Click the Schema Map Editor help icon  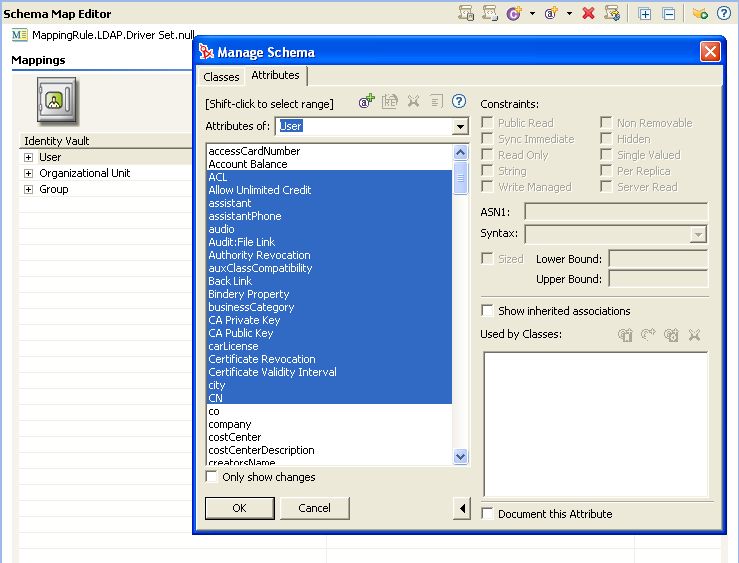pos(724,13)
